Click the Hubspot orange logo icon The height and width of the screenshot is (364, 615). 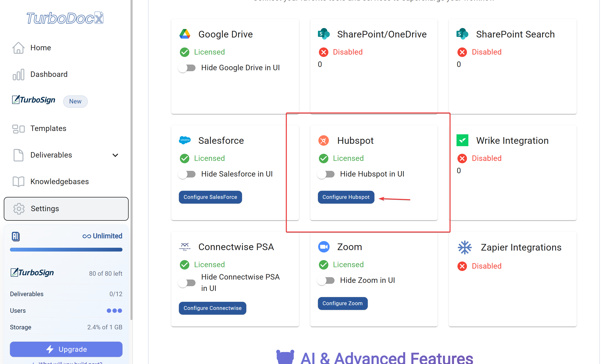(324, 140)
